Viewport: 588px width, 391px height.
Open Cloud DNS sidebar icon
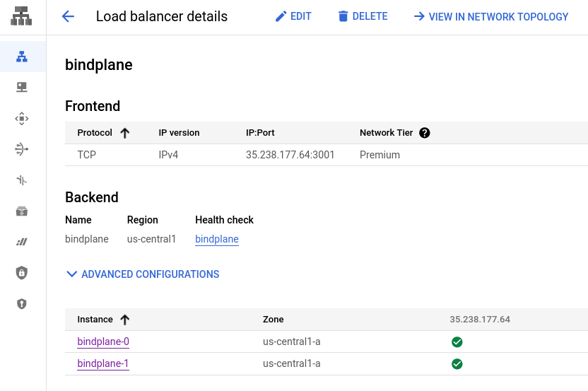[22, 88]
